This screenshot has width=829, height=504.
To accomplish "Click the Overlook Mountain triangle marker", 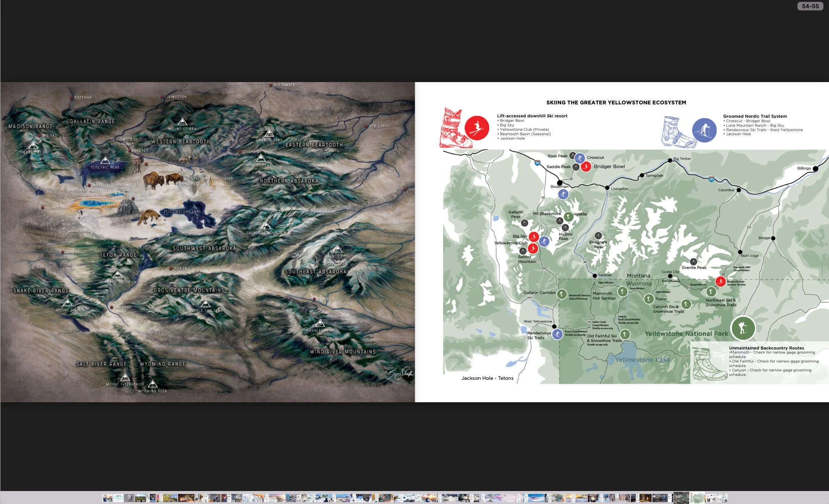I will pyautogui.click(x=265, y=225).
